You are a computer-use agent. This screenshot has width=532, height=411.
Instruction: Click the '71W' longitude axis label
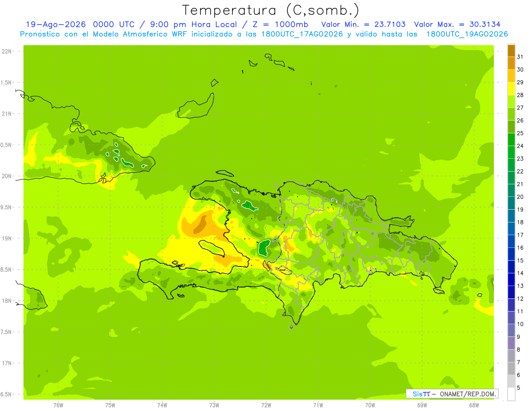[318, 405]
